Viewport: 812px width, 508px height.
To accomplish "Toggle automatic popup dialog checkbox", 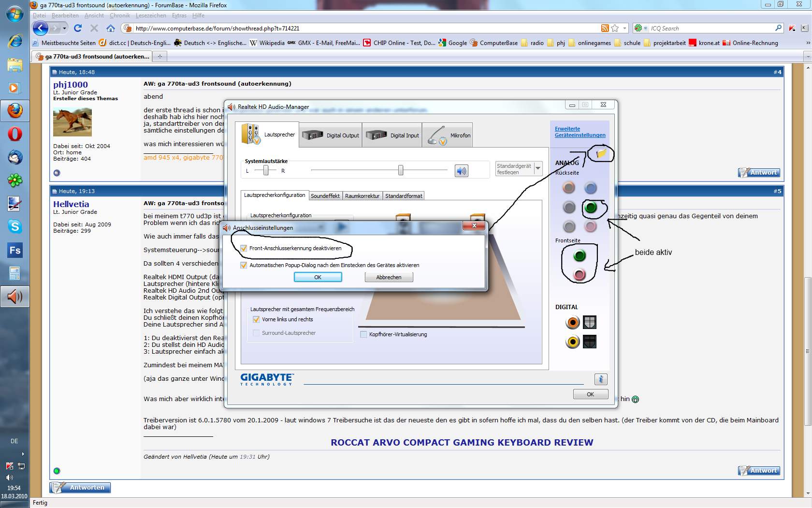I will [244, 265].
